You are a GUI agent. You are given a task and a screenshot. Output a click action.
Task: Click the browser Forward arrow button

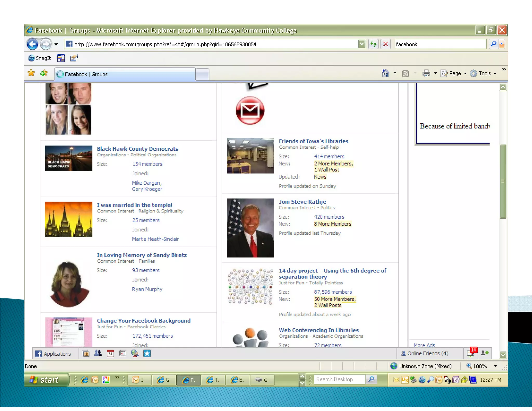pos(46,44)
